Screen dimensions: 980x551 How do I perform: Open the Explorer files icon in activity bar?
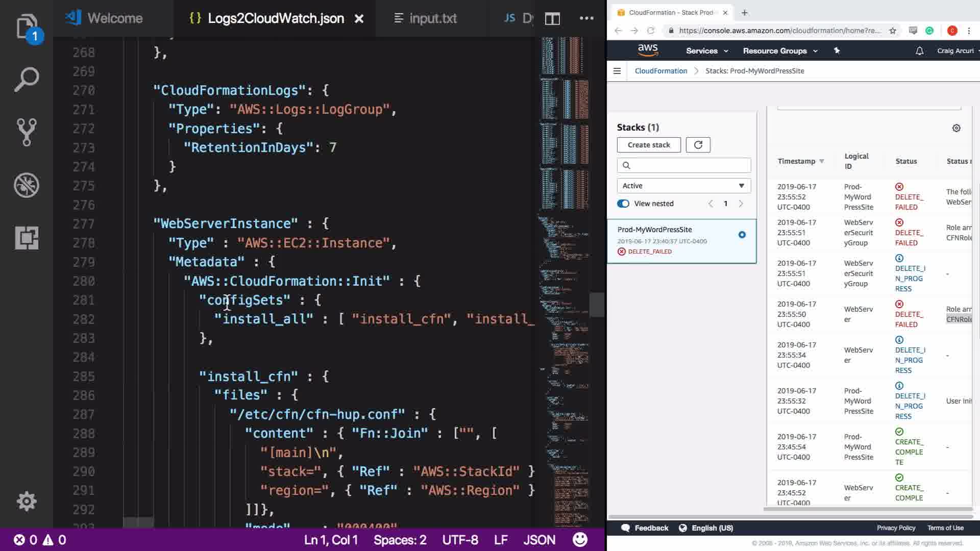[27, 26]
